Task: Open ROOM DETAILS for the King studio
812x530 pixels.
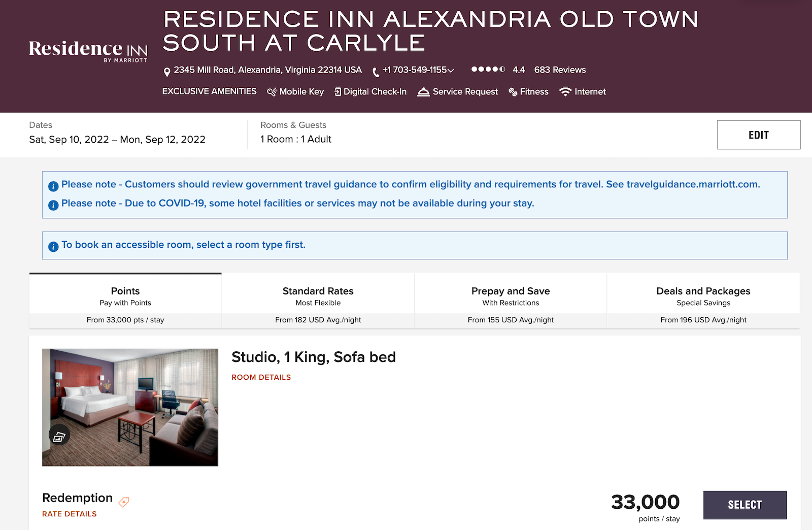Action: 261,377
